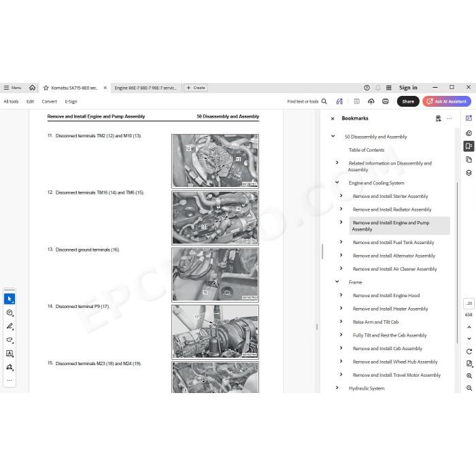Image resolution: width=476 pixels, height=476 pixels.
Task: Go to previous page up arrow
Action: coord(469,327)
